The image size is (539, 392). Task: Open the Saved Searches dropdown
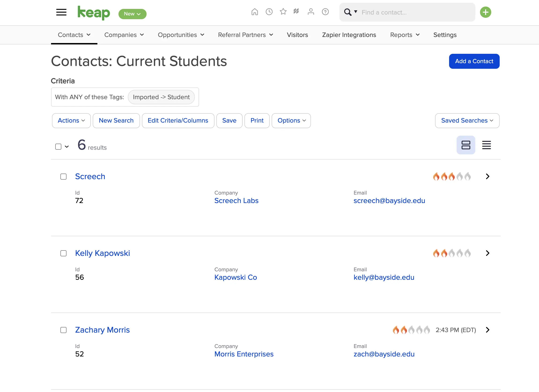point(467,121)
